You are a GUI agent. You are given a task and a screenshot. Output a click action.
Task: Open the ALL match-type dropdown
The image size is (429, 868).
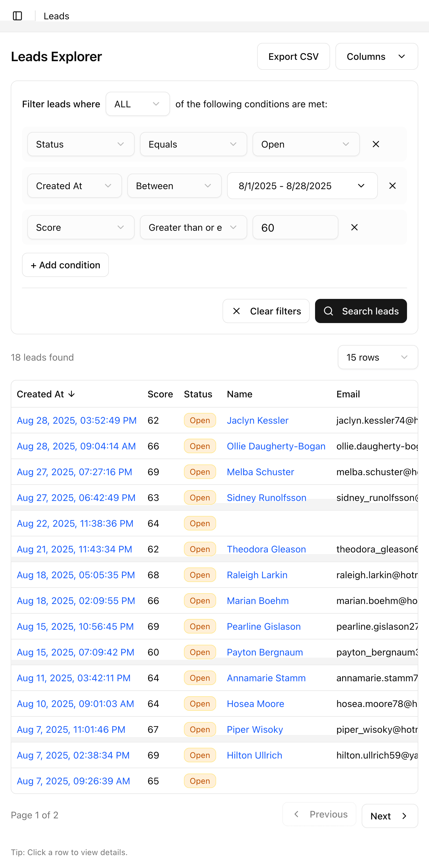137,104
